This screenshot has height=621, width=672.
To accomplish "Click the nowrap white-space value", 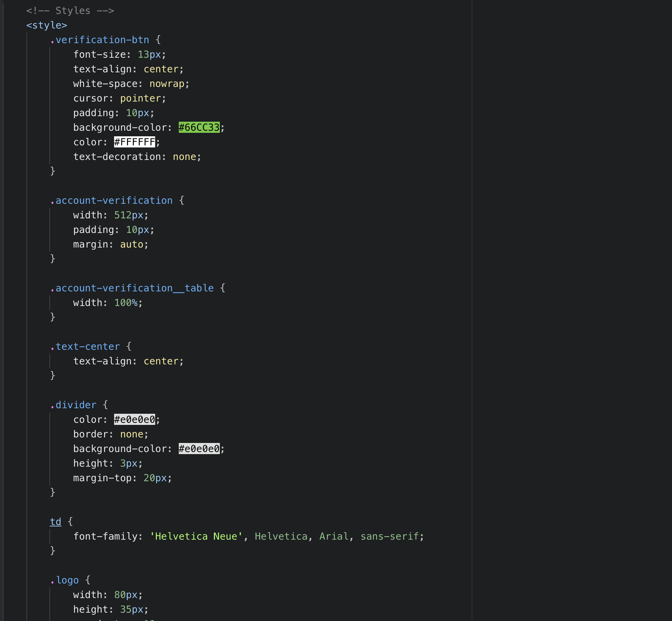I will pos(167,84).
